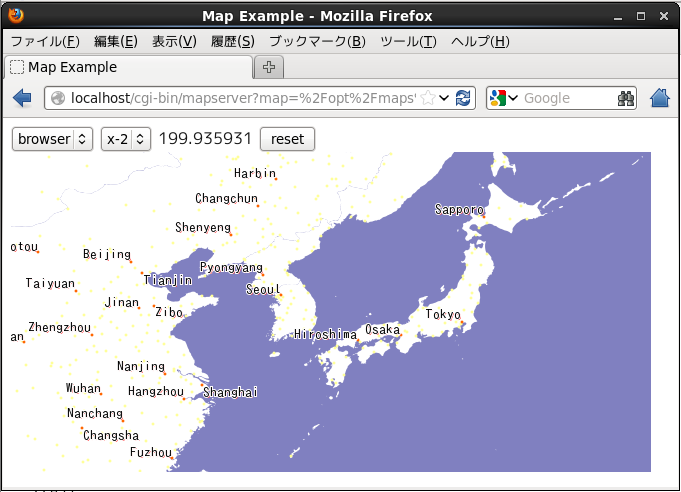
Task: Click the back arrow navigation button
Action: [22, 98]
